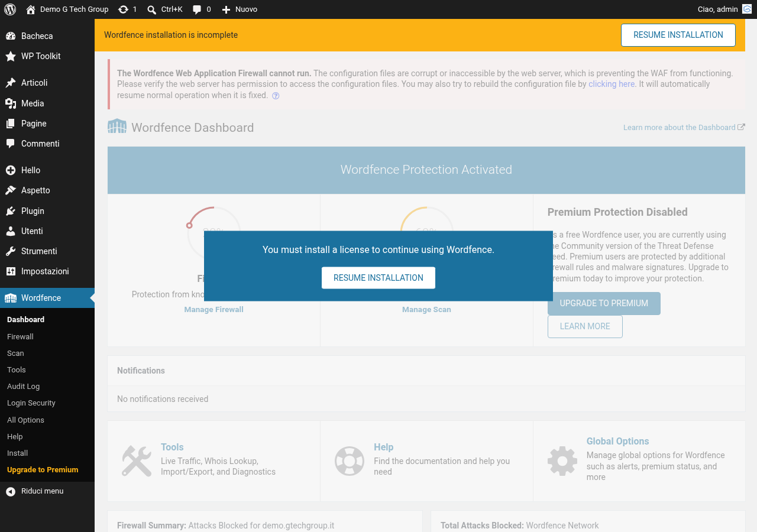Image resolution: width=757 pixels, height=532 pixels.
Task: Click the Global Options gear icon
Action: [x=562, y=461]
